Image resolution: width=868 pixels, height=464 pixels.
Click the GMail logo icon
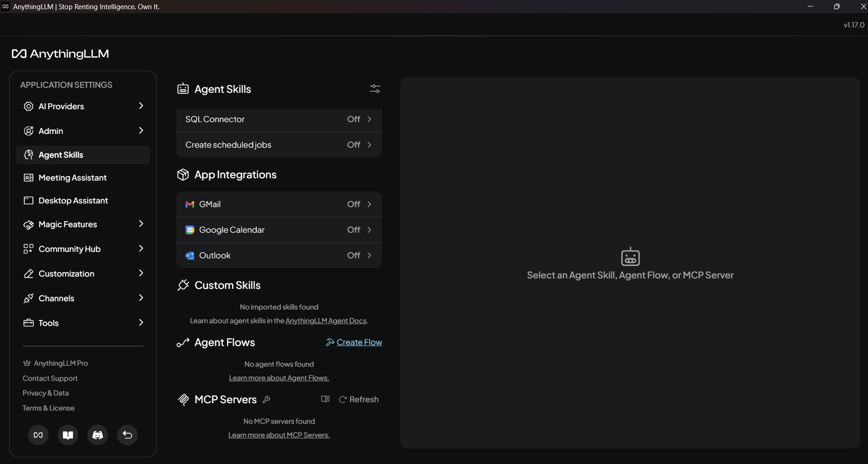click(x=190, y=204)
